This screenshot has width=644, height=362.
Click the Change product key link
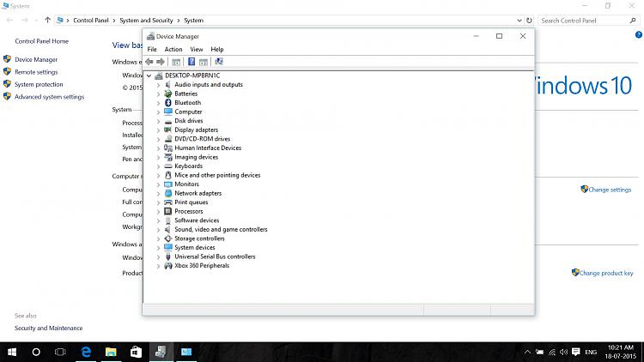(x=606, y=273)
